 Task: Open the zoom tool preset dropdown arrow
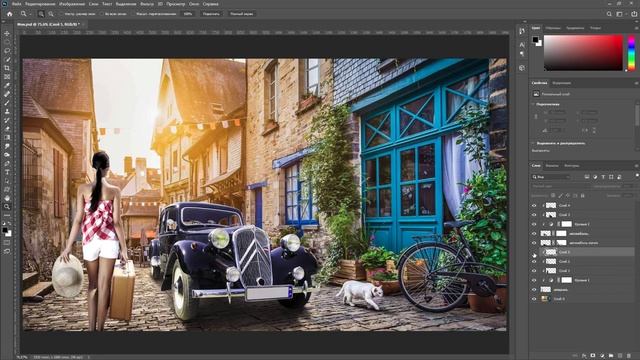(x=30, y=14)
